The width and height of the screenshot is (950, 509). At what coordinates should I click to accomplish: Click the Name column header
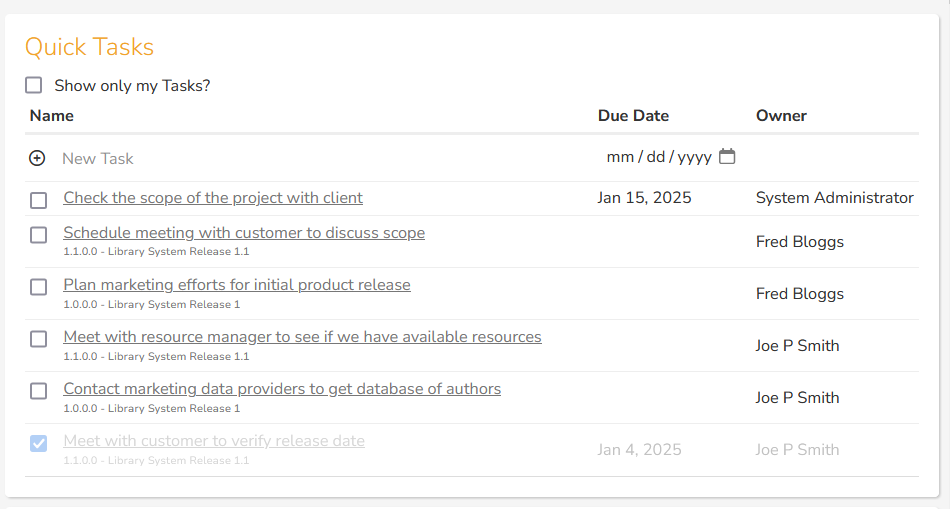pyautogui.click(x=52, y=116)
